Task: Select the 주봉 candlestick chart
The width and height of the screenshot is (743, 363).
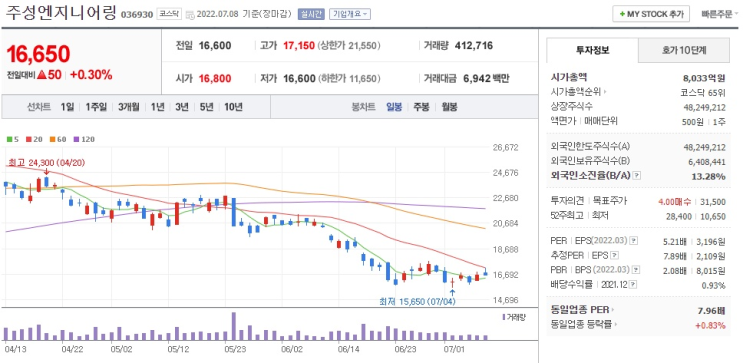Action: [422, 107]
